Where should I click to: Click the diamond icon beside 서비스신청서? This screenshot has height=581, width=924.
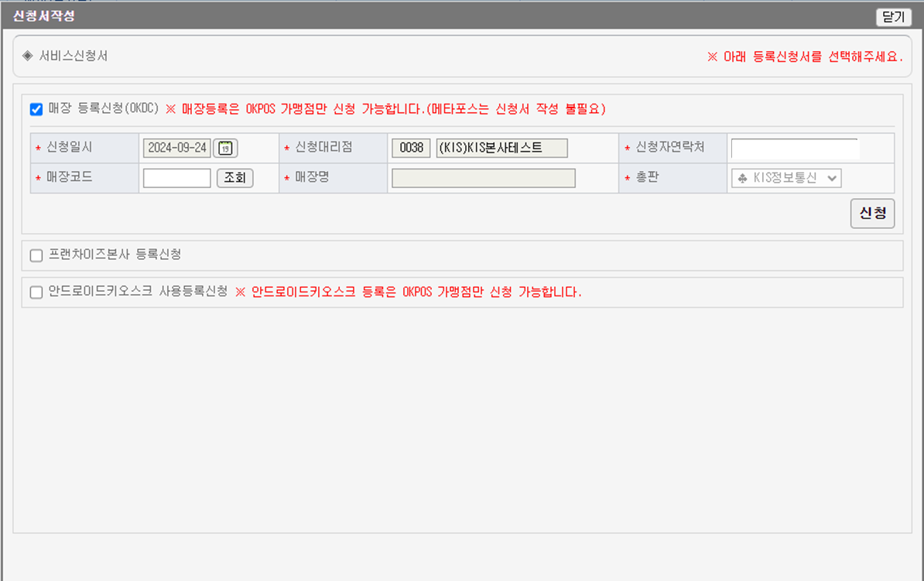[28, 56]
